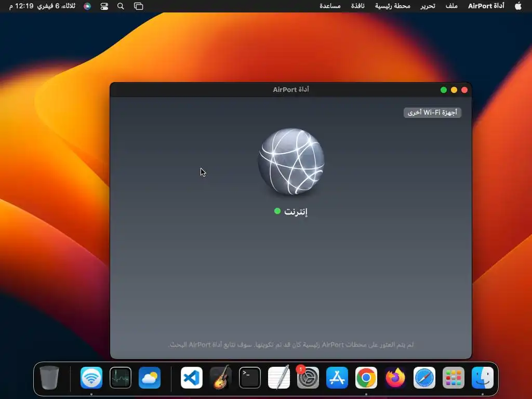The height and width of the screenshot is (399, 532).
Task: Launch Firefox from the Dock
Action: 395,378
